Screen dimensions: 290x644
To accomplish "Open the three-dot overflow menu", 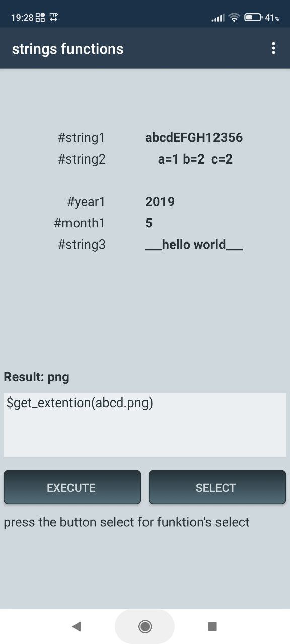I will 273,48.
